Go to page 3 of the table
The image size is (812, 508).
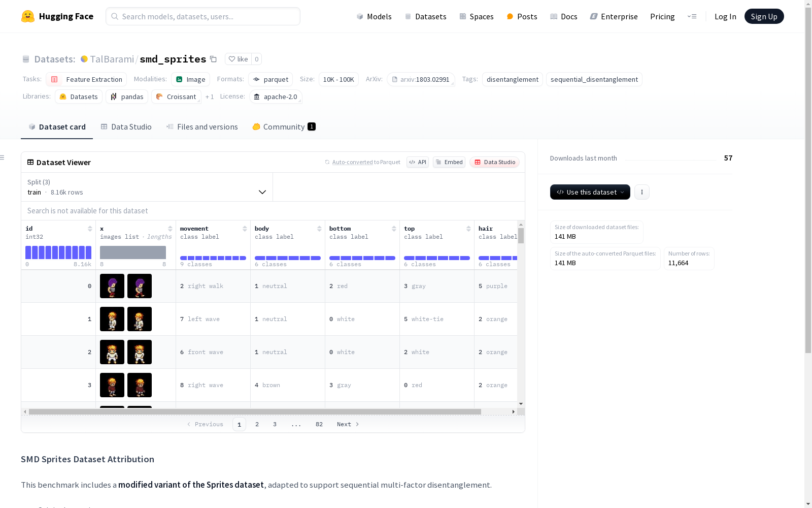275,424
